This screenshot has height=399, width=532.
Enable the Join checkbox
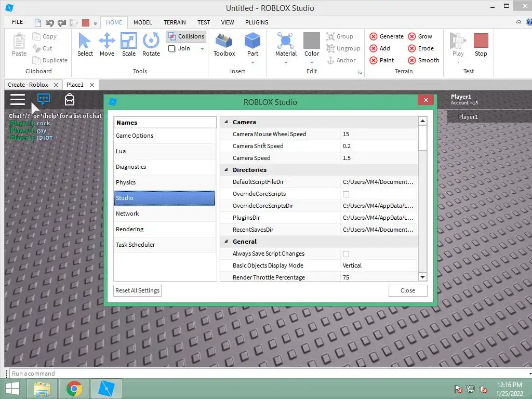[171, 48]
